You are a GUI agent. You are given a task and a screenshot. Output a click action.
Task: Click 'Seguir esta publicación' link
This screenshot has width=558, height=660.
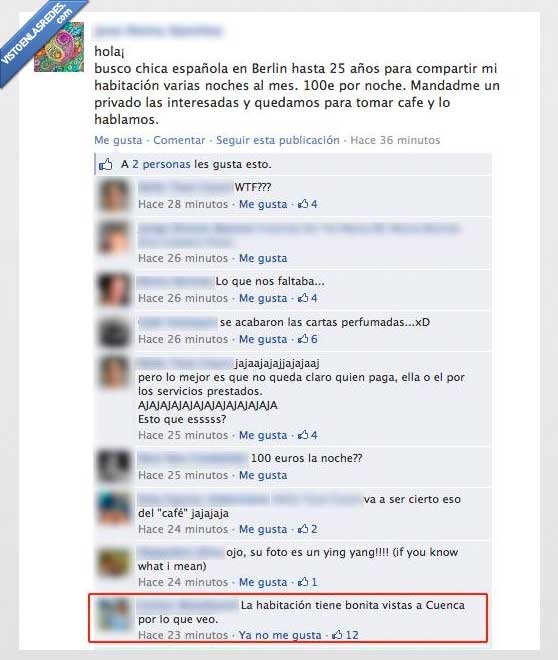(x=278, y=140)
